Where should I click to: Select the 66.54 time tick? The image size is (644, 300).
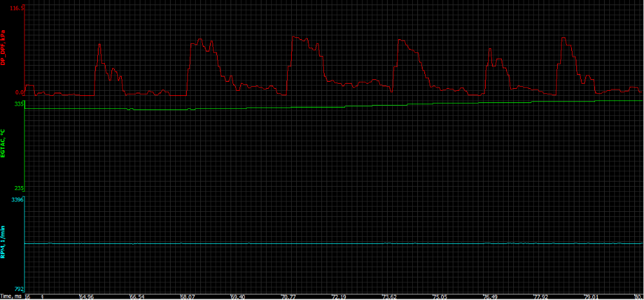pyautogui.click(x=137, y=297)
